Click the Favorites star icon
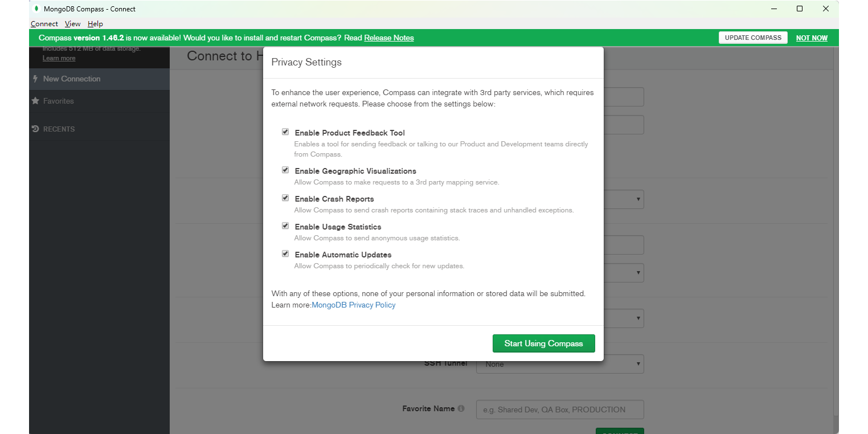 pos(35,101)
